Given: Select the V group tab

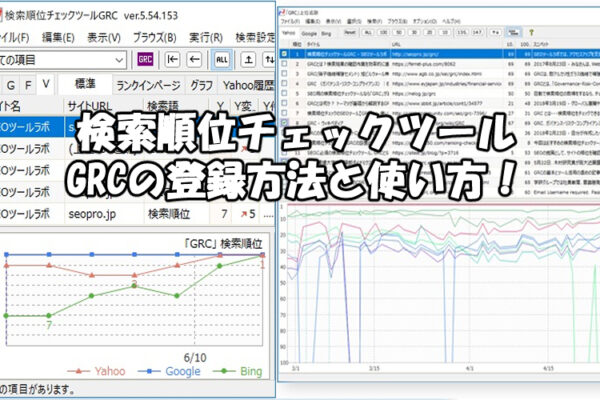Looking at the screenshot, I should pos(46,84).
